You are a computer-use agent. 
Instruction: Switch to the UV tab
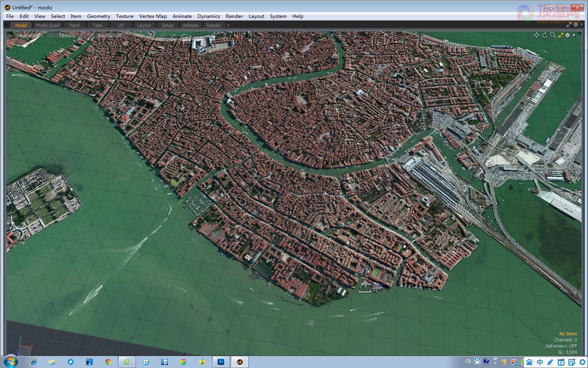pos(121,25)
